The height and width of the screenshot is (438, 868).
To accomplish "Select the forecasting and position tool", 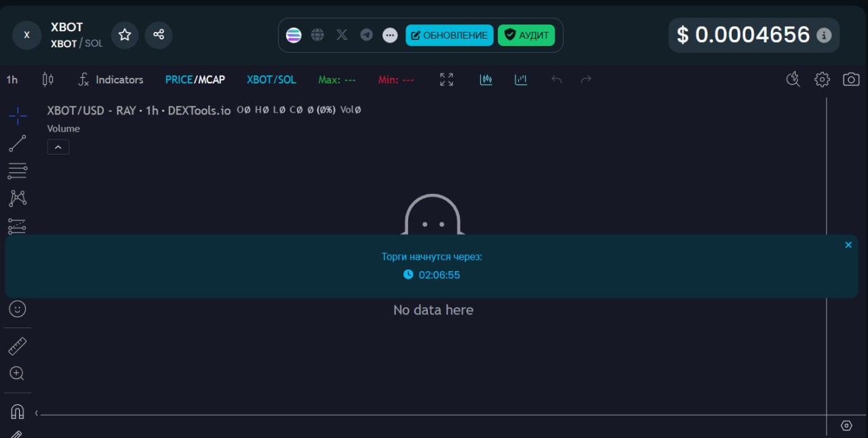I will (18, 226).
